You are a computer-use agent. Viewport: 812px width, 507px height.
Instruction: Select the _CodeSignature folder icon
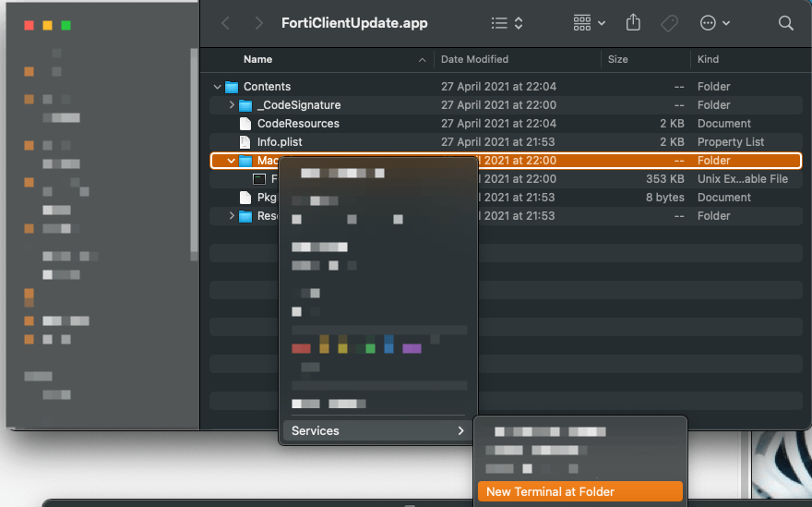click(245, 105)
